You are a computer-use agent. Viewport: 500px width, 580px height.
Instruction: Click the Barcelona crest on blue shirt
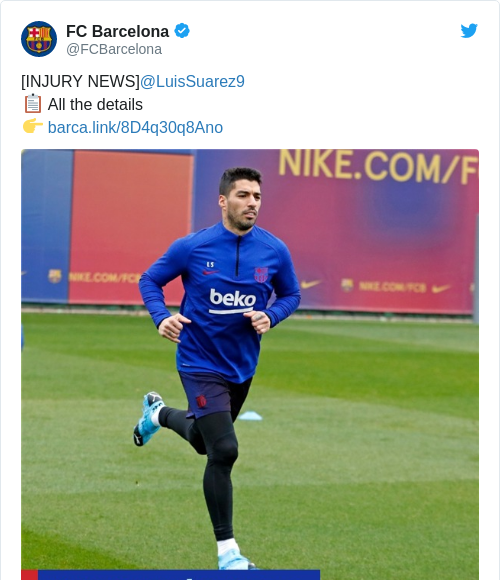pos(261,275)
